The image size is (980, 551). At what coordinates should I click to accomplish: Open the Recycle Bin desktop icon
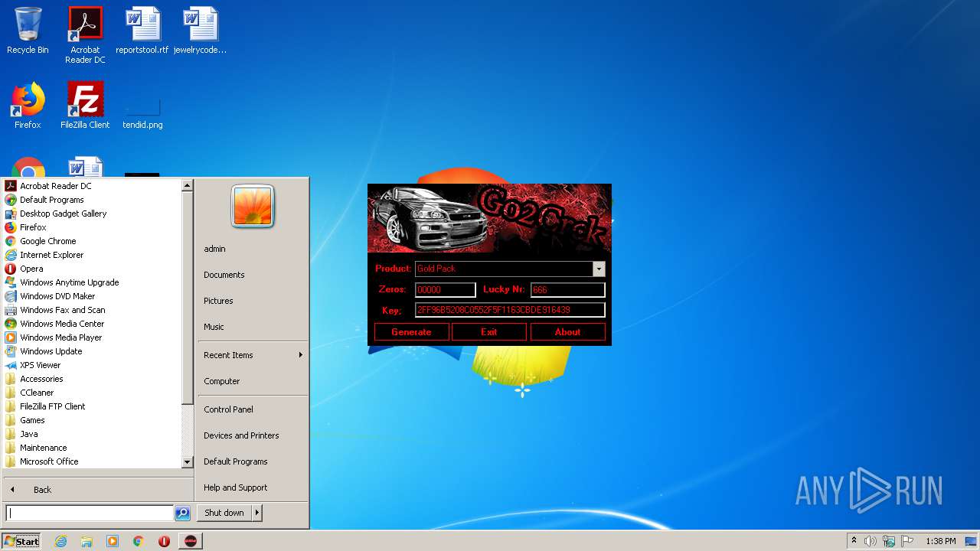[x=28, y=31]
